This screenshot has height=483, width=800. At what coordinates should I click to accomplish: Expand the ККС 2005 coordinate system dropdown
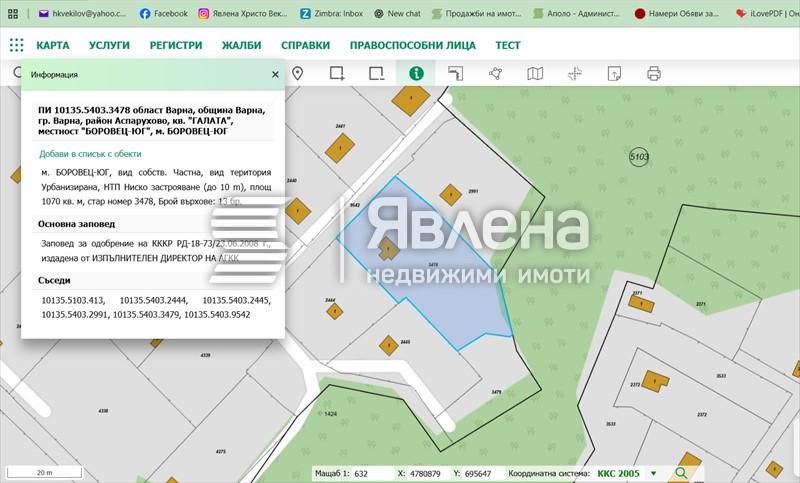click(653, 473)
